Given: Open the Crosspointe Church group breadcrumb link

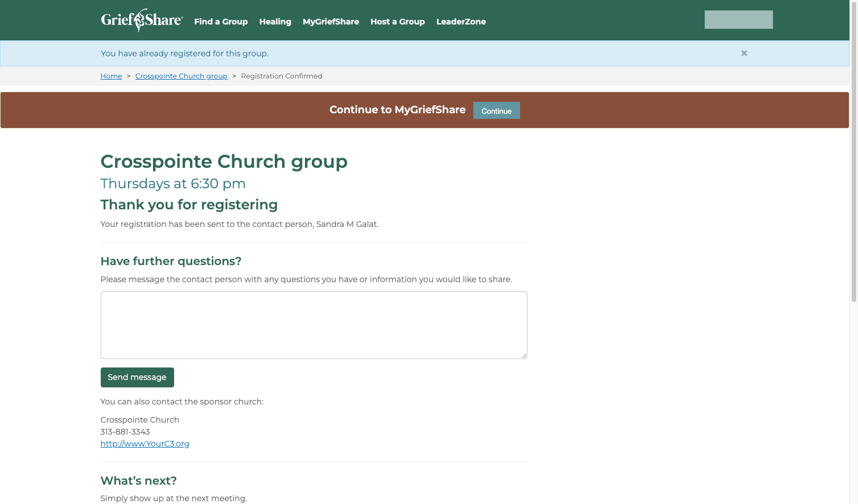Looking at the screenshot, I should pos(181,76).
